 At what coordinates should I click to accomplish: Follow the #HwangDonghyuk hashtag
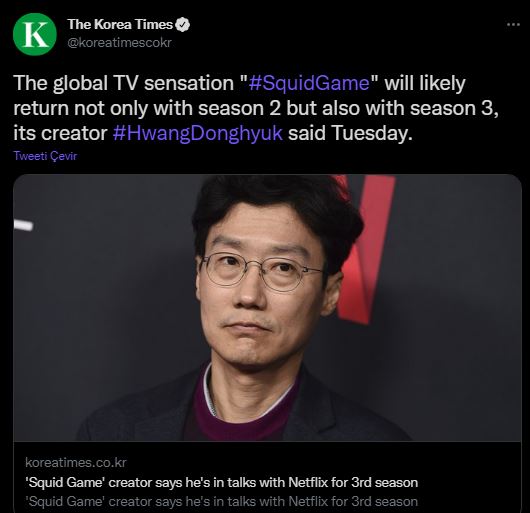(x=197, y=133)
